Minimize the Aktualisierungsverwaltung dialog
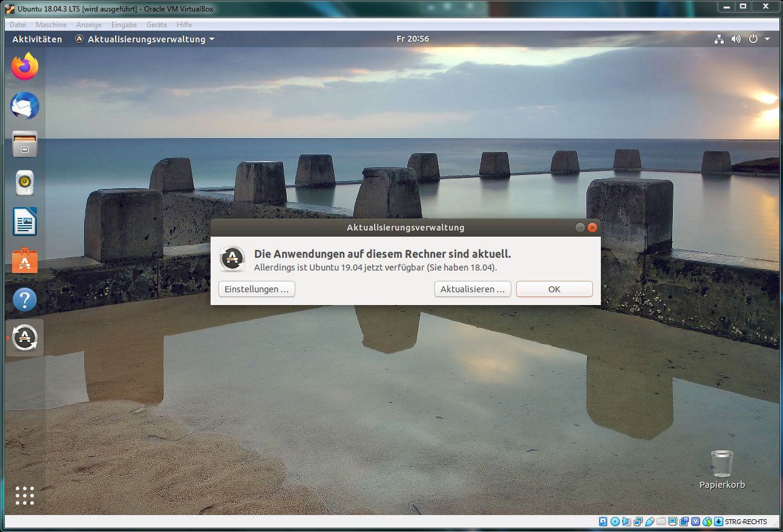The image size is (783, 532). (580, 228)
